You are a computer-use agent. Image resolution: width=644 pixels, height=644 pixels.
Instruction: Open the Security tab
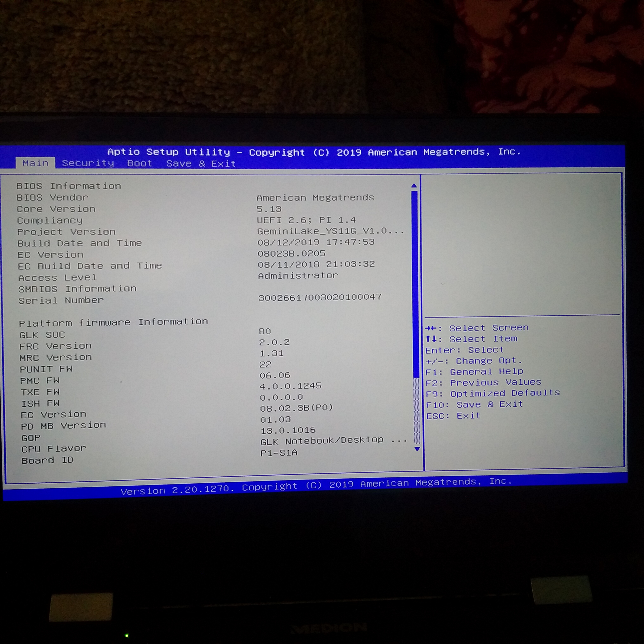pos(88,163)
